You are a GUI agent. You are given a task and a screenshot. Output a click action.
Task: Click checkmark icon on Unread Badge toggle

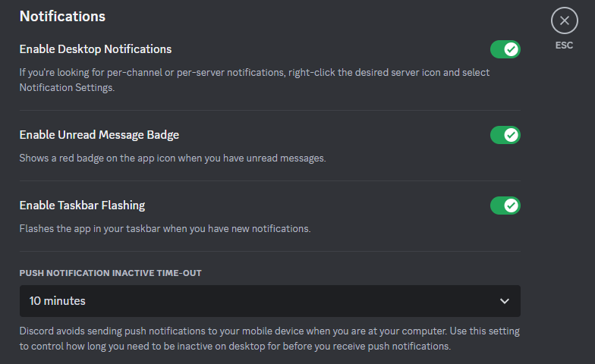click(512, 135)
